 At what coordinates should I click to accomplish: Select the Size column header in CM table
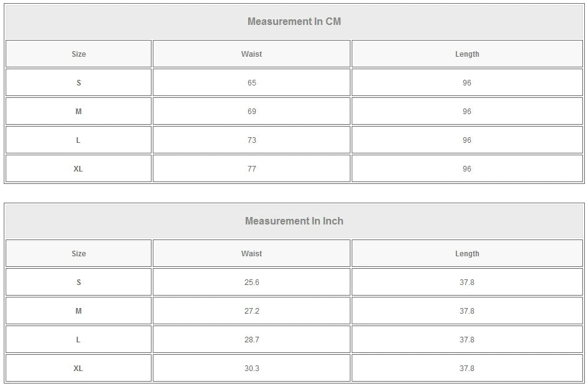tap(79, 54)
